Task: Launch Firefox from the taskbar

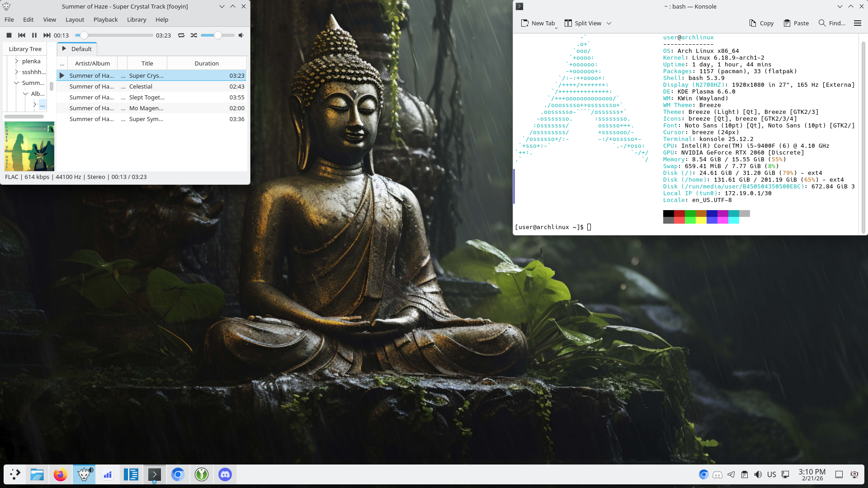Action: (60, 474)
